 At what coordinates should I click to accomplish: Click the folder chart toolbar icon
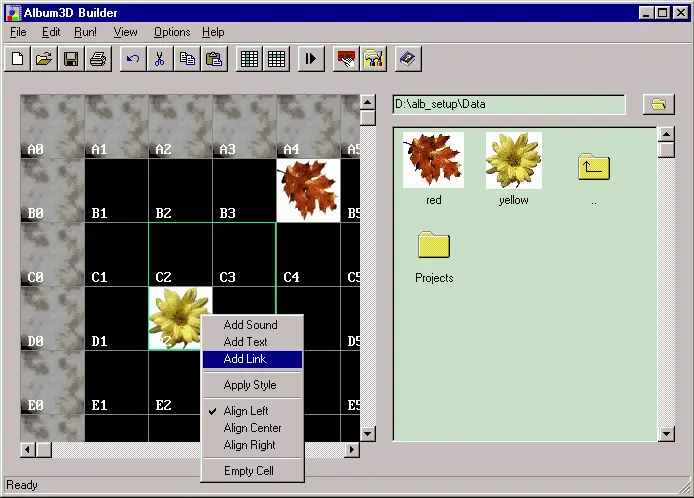pyautogui.click(x=373, y=58)
